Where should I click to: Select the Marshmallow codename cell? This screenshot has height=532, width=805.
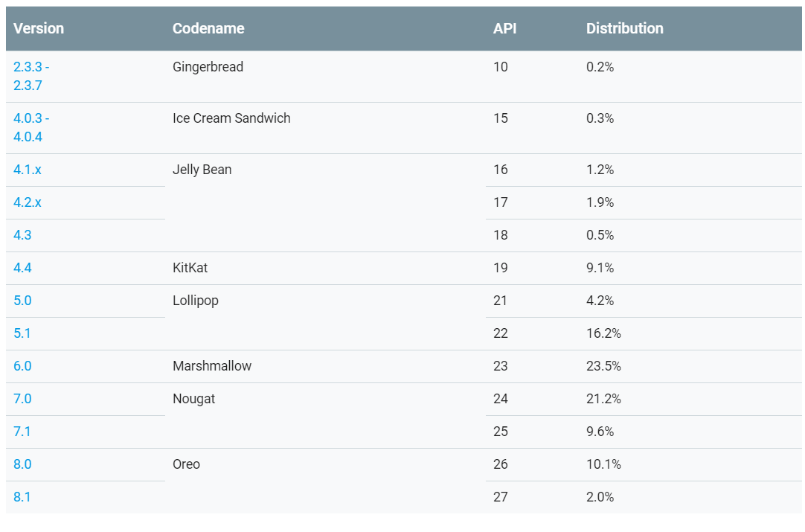(212, 366)
